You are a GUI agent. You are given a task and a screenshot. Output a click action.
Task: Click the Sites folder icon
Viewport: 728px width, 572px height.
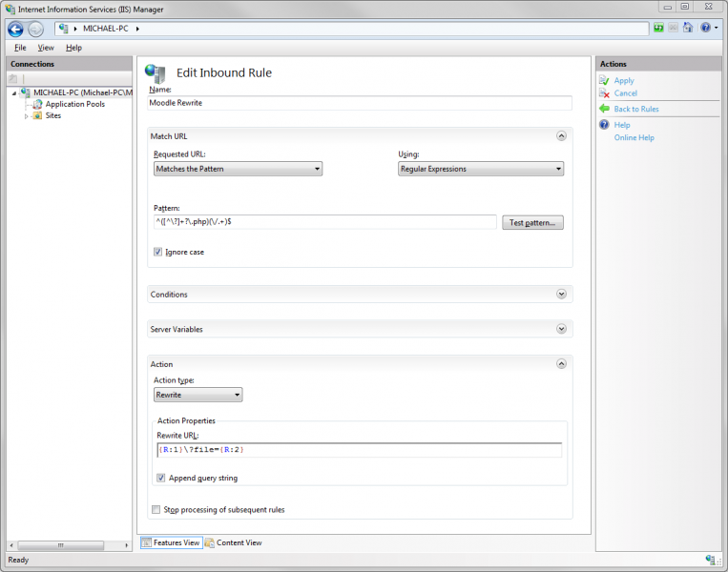[37, 115]
